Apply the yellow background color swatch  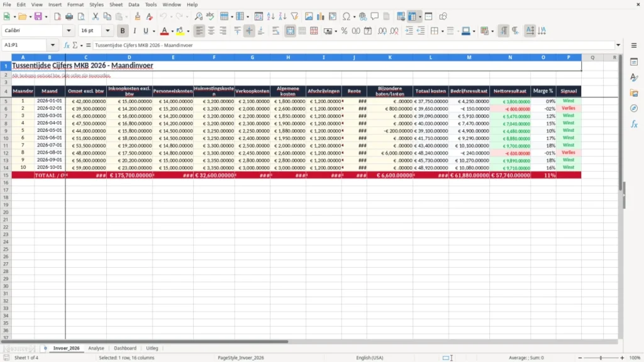[x=180, y=31]
